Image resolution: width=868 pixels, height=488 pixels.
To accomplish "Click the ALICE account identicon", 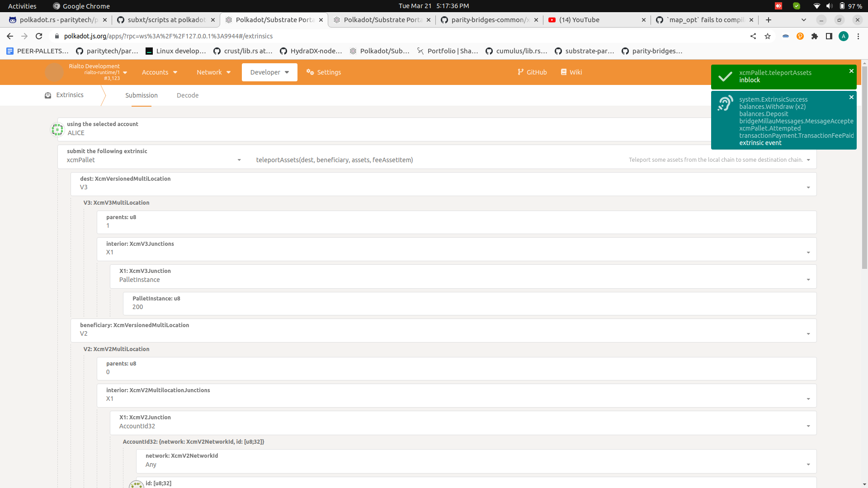I will click(57, 129).
